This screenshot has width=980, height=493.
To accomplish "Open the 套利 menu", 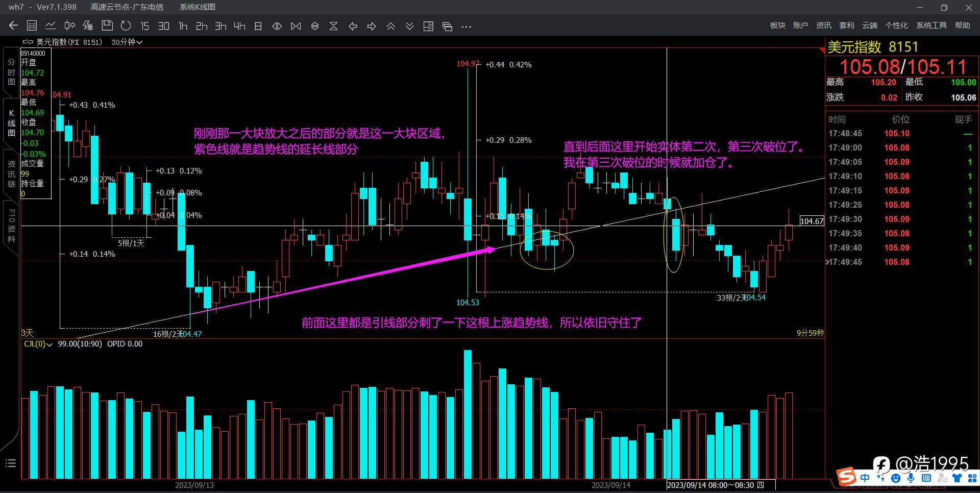I will (x=846, y=26).
